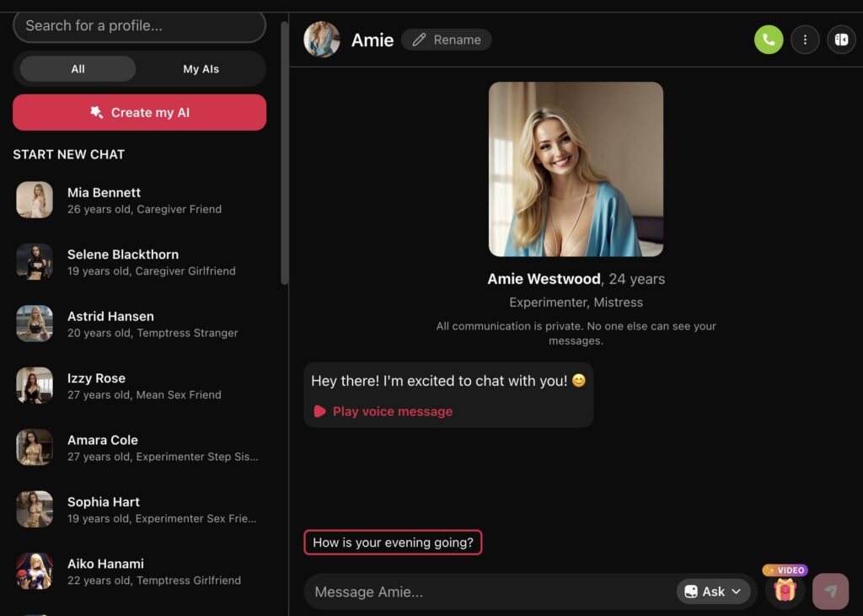Open chat with Astrid Hansen

pyautogui.click(x=110, y=324)
